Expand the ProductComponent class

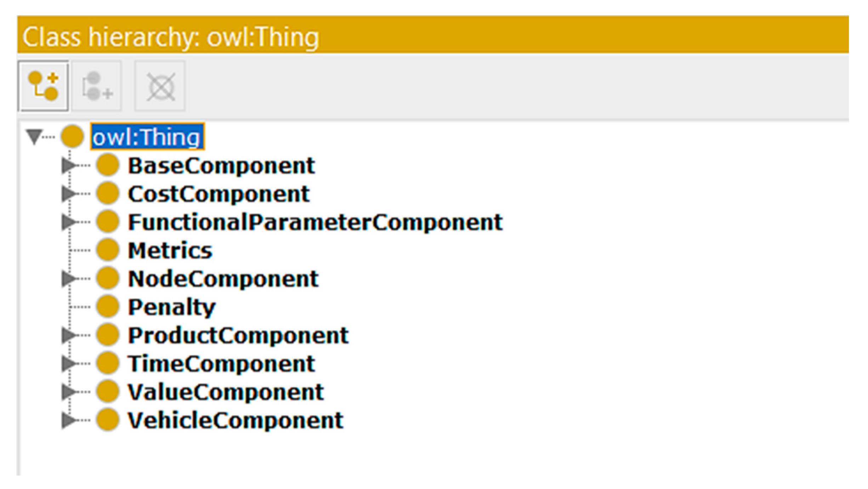tap(68, 335)
